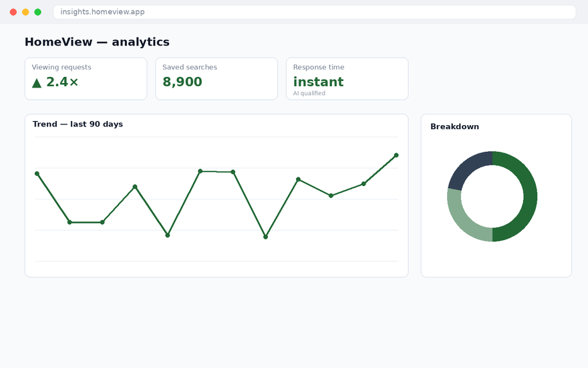This screenshot has width=588, height=368.
Task: Open the Viewing requests stat card
Action: click(86, 79)
